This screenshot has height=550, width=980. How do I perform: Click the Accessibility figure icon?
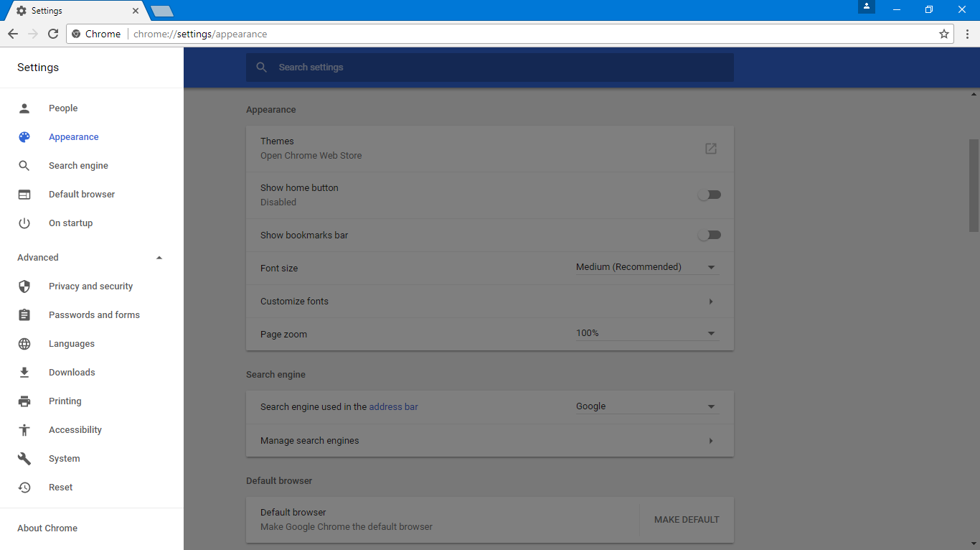pos(24,430)
